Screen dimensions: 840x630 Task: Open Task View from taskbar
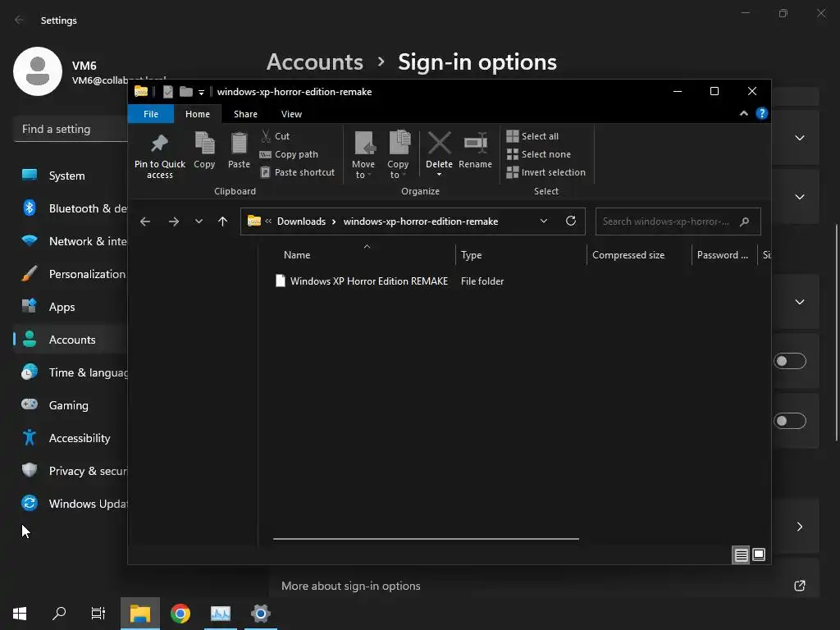click(x=98, y=614)
